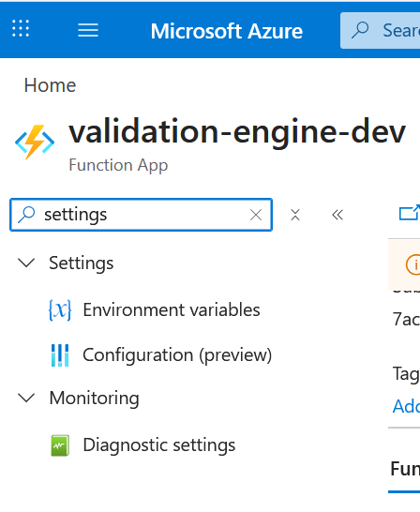420x512 pixels.
Task: Focus the global search box
Action: tap(381, 30)
